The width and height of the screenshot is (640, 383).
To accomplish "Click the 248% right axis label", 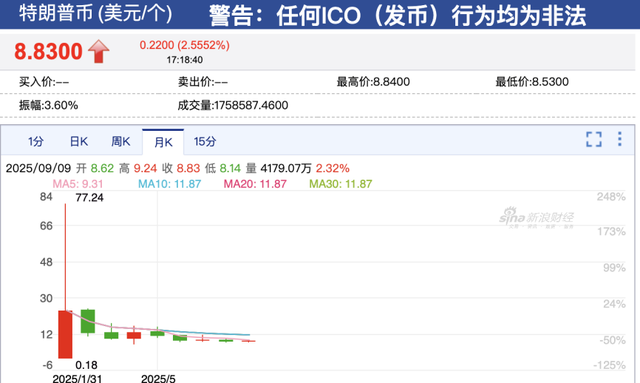I will coord(611,197).
